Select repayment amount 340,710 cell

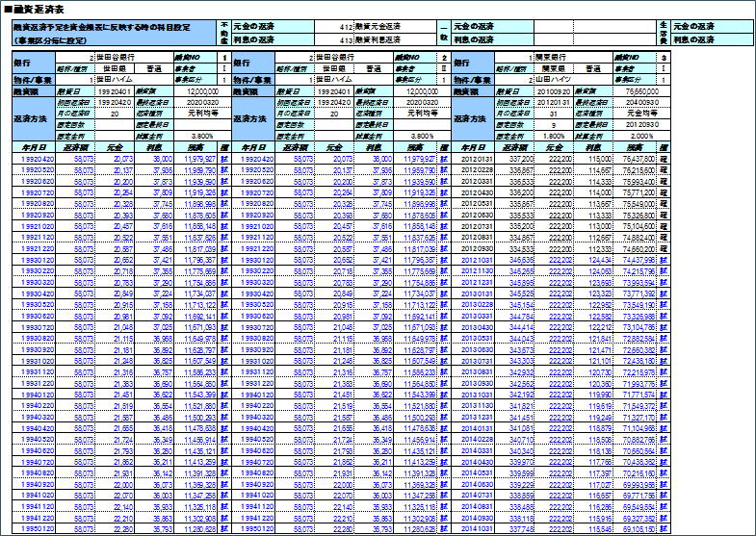pos(515,440)
